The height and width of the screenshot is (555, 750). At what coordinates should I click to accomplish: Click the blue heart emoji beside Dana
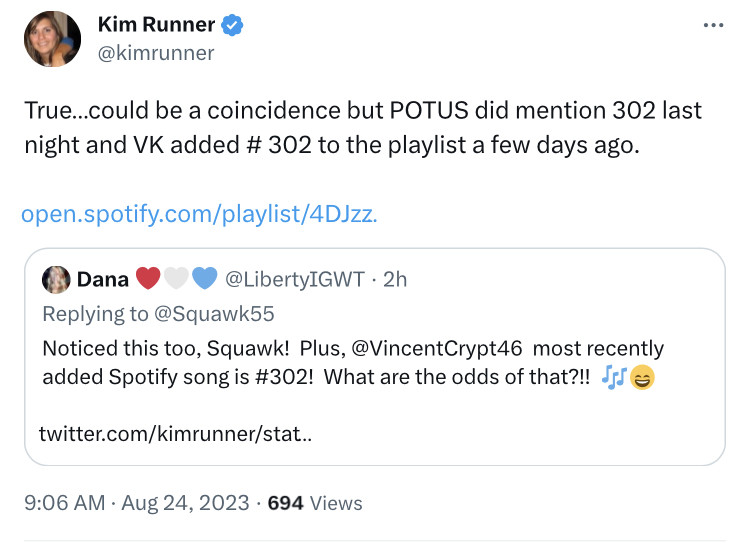204,280
